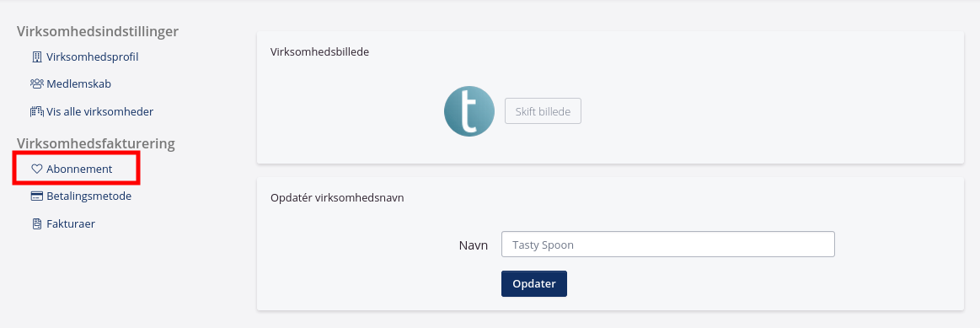Click the Navn field label

[x=473, y=245]
